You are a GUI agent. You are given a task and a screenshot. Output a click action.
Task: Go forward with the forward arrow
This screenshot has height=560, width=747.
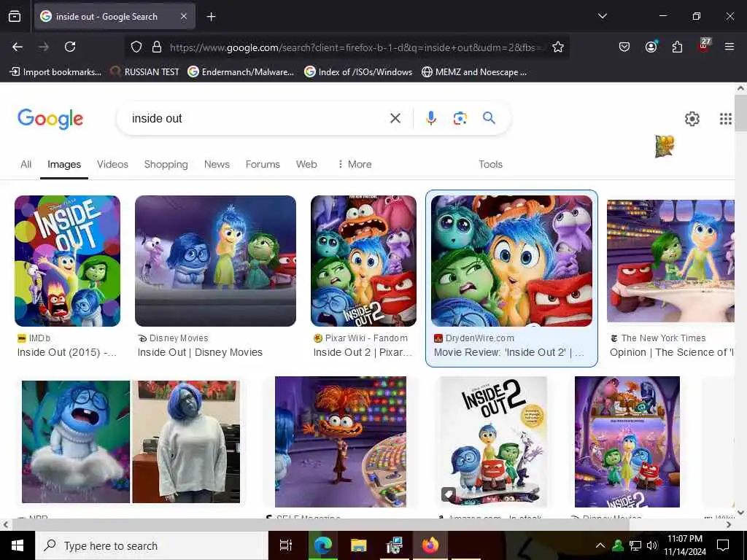point(44,47)
